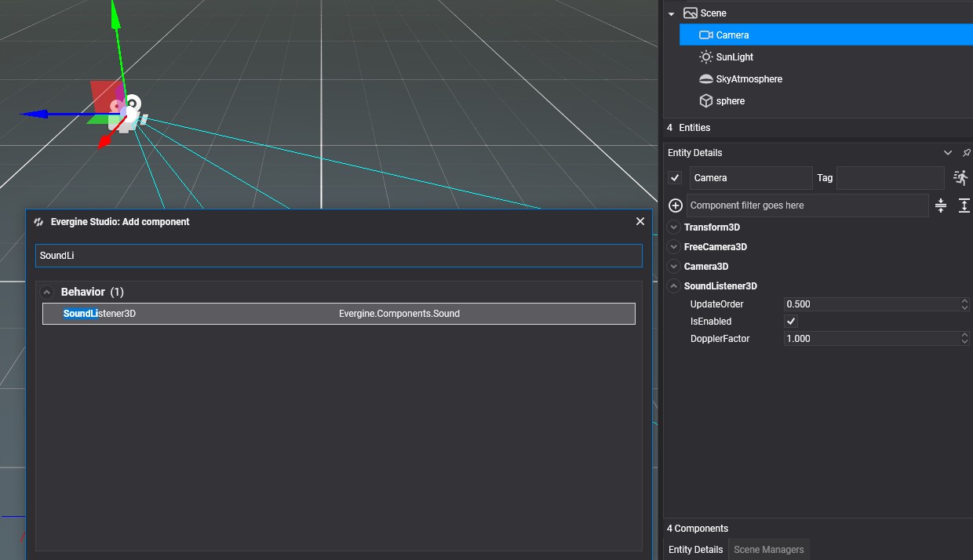Uncheck the IsEnabled checkbox

[791, 322]
